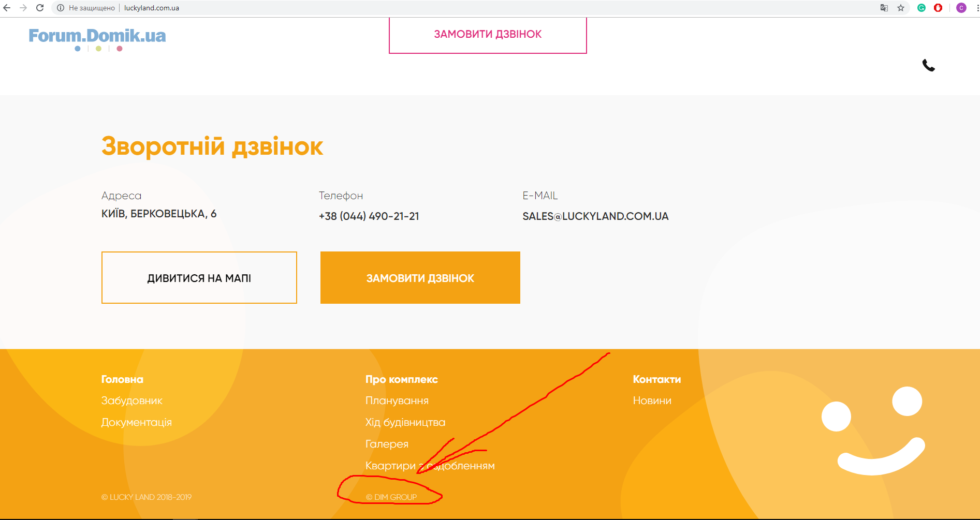This screenshot has height=520, width=980.
Task: Click the © DIM GROUP footer link
Action: tap(391, 497)
